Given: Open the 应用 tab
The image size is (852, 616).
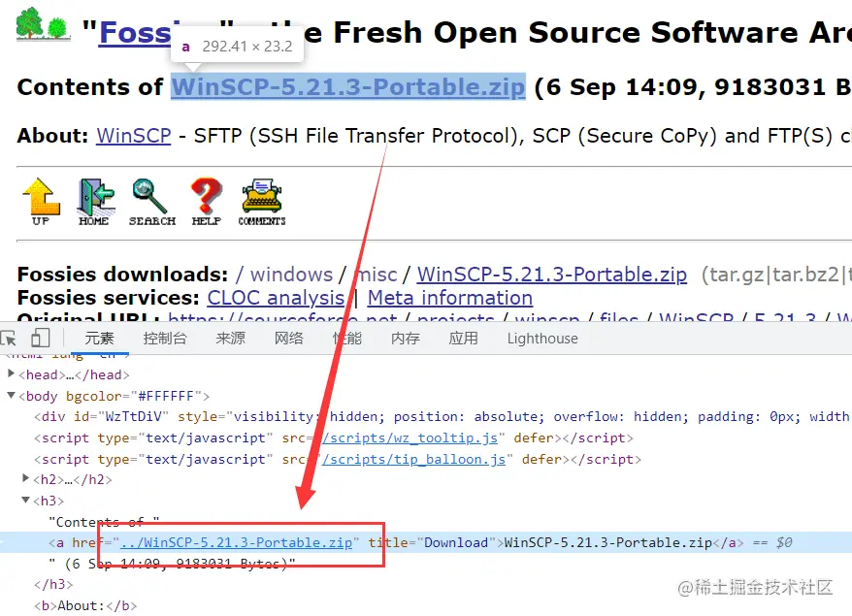Looking at the screenshot, I should (x=464, y=339).
